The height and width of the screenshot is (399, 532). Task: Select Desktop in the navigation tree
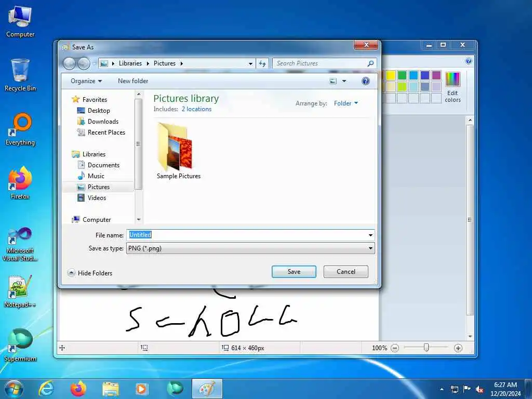pos(94,111)
